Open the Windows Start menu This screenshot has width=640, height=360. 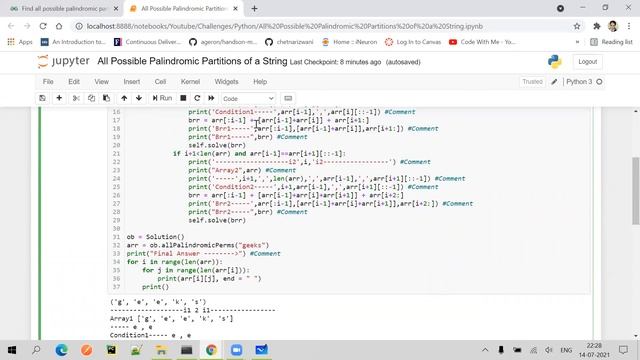tap(12, 350)
